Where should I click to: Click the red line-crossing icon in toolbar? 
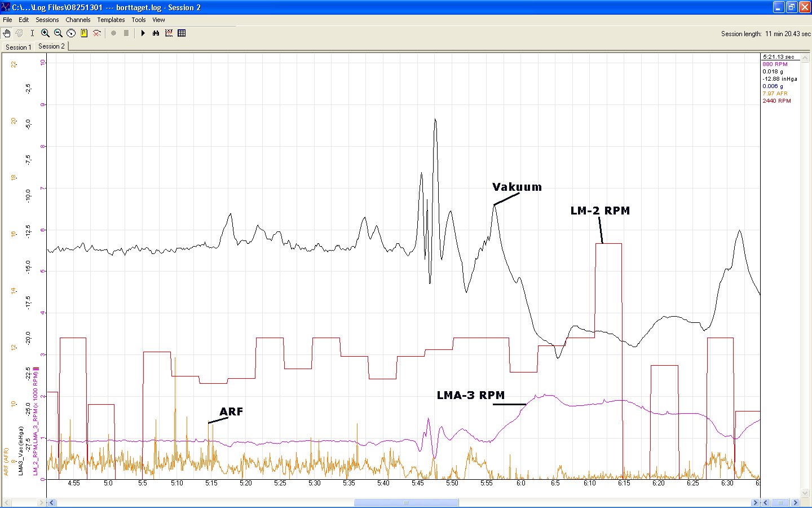point(97,33)
